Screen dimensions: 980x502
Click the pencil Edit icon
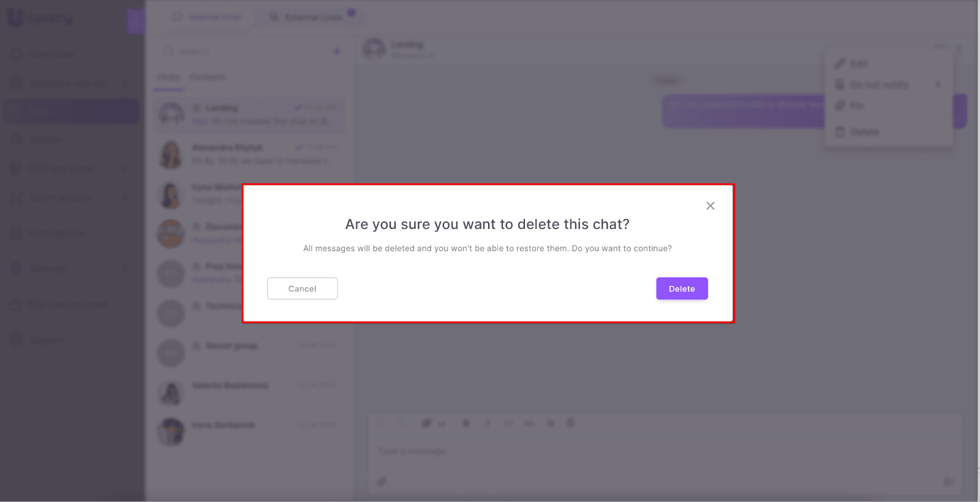[x=840, y=64]
